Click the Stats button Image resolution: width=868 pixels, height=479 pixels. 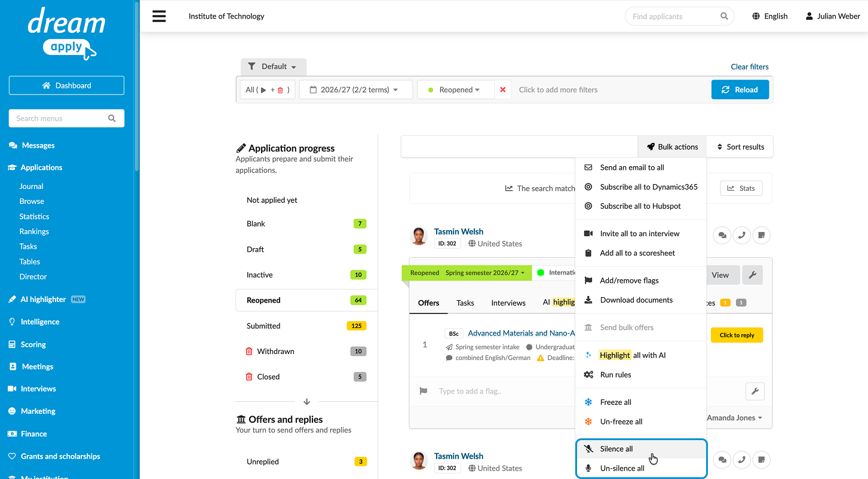coord(741,188)
